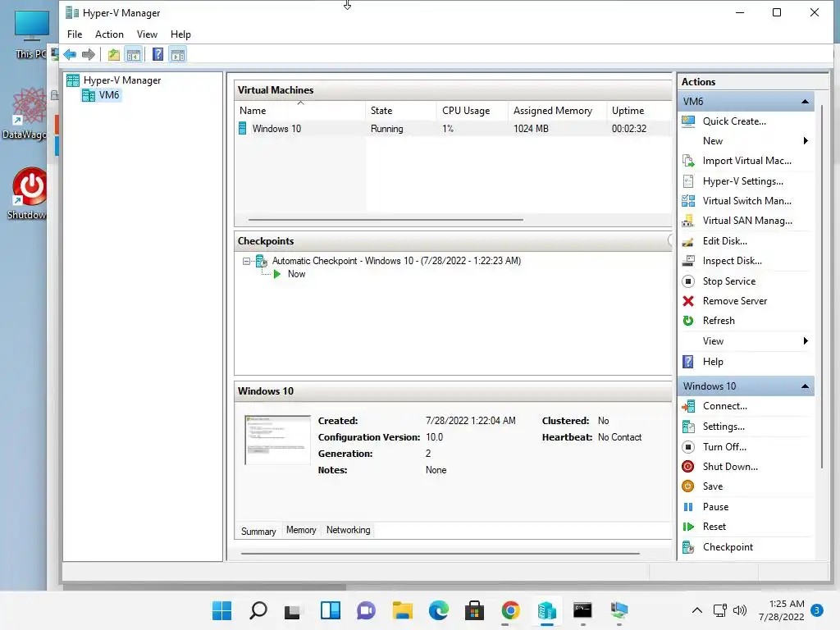Refresh the VM6 server view
Image resolution: width=840 pixels, height=630 pixels.
tap(719, 321)
